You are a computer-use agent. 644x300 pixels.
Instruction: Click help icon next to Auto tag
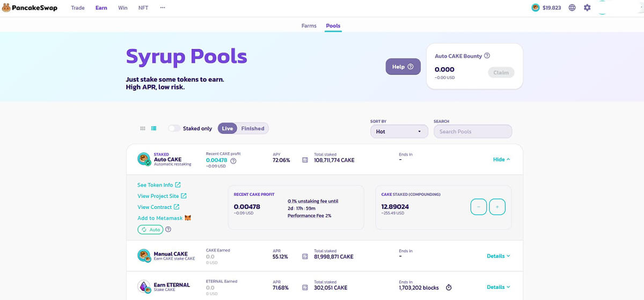pos(168,229)
